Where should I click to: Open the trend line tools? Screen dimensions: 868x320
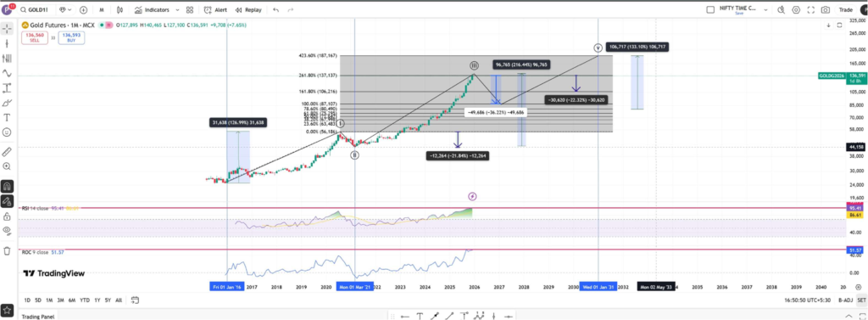(x=7, y=43)
